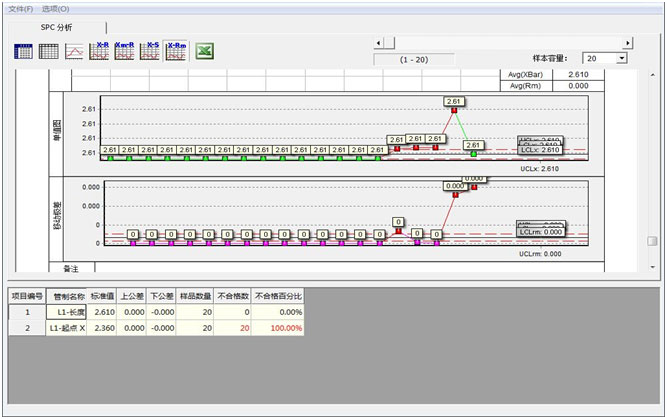Click the right arrow of the top scrollbar

[x=628, y=43]
